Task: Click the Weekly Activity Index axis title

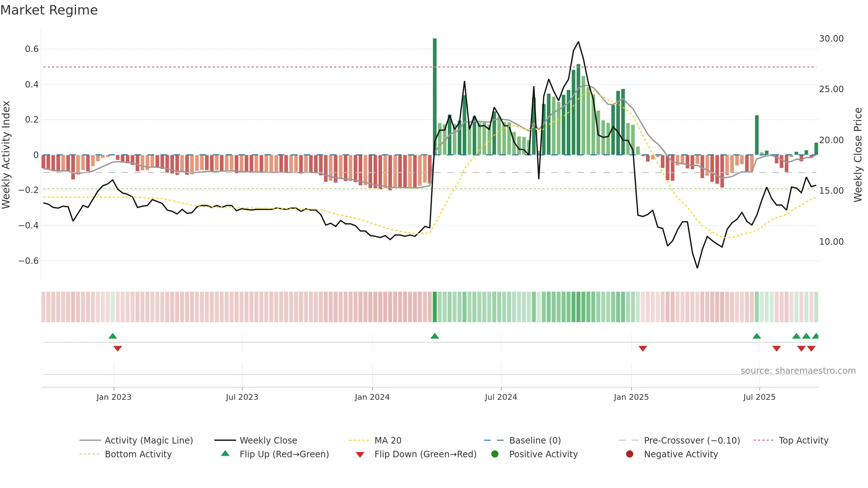Action: tap(6, 155)
